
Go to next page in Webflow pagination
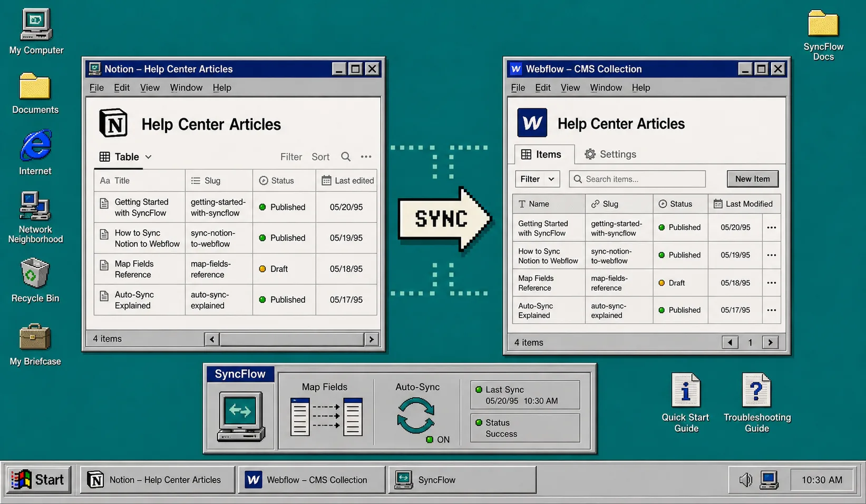pos(771,342)
